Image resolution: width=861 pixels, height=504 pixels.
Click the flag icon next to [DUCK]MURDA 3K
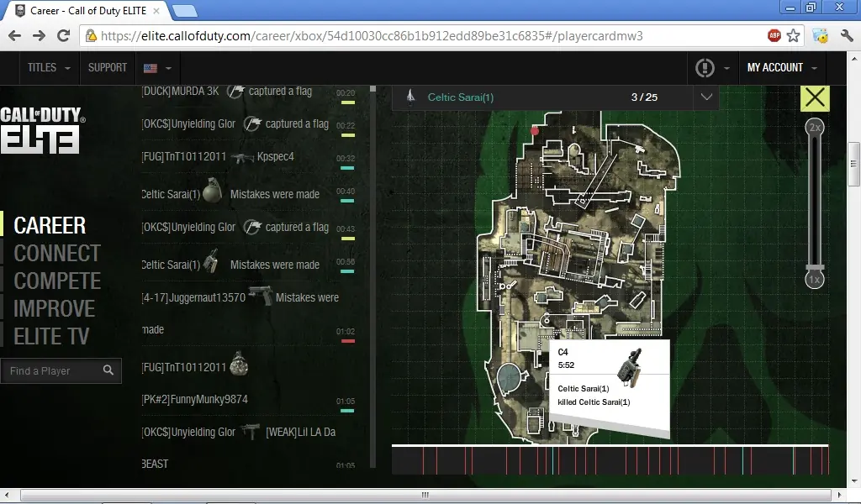pyautogui.click(x=235, y=92)
